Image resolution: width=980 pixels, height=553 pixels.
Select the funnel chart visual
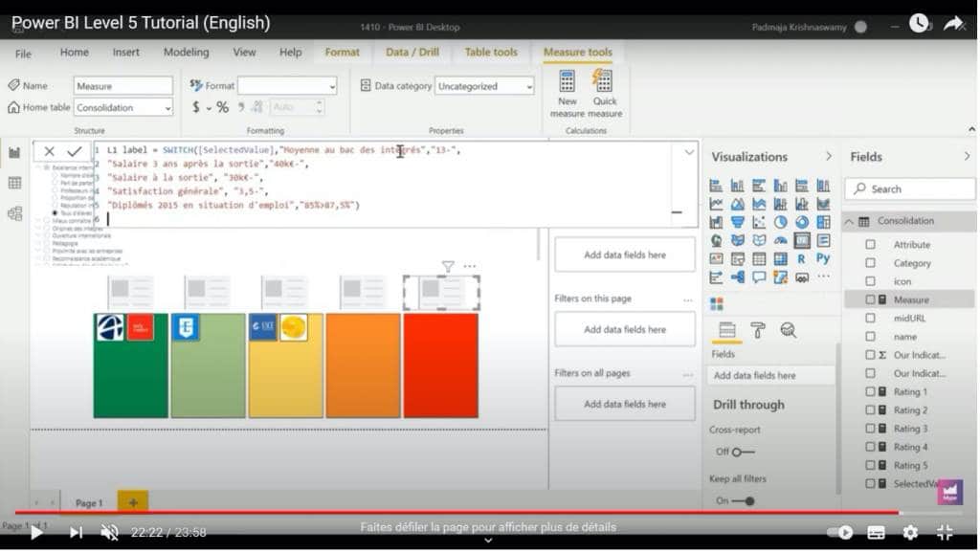tap(738, 223)
